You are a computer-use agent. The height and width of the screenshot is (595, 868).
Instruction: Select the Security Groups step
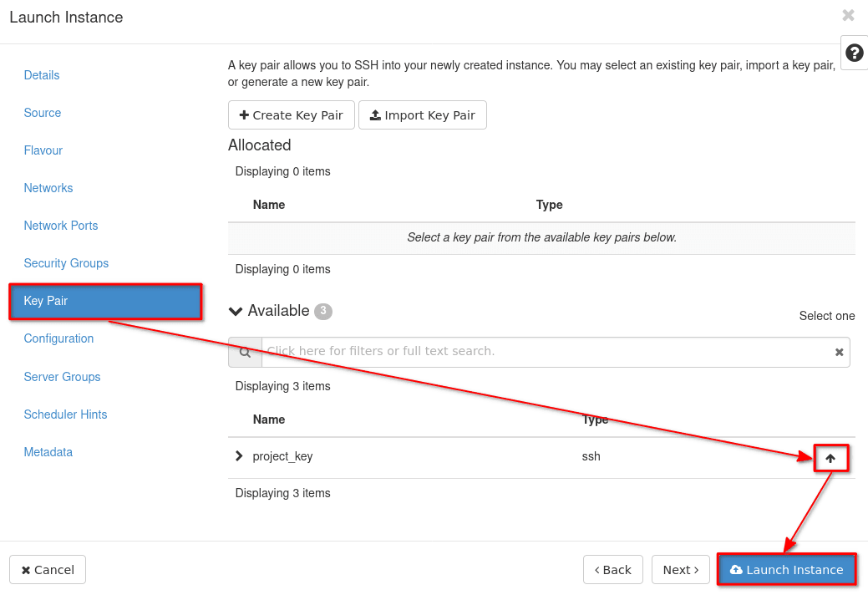click(66, 263)
